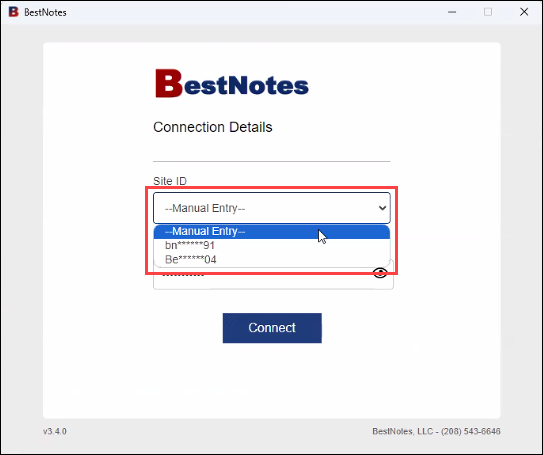Click the maximize window button
The image size is (543, 455).
click(488, 12)
